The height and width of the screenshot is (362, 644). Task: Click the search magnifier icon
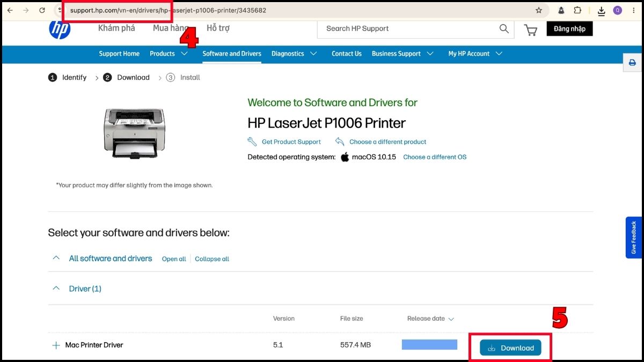[504, 29]
